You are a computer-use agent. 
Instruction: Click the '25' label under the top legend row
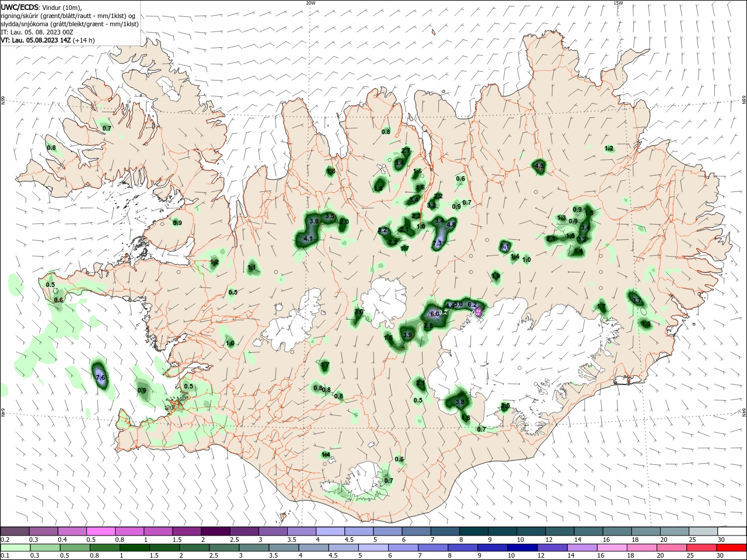pyautogui.click(x=692, y=540)
